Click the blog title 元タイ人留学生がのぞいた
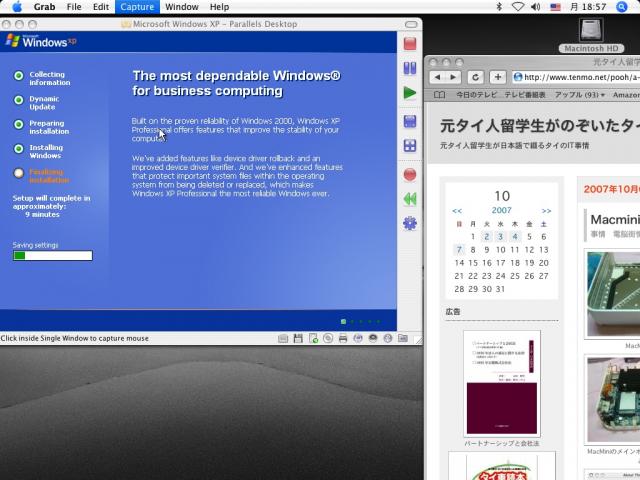 tap(540, 126)
